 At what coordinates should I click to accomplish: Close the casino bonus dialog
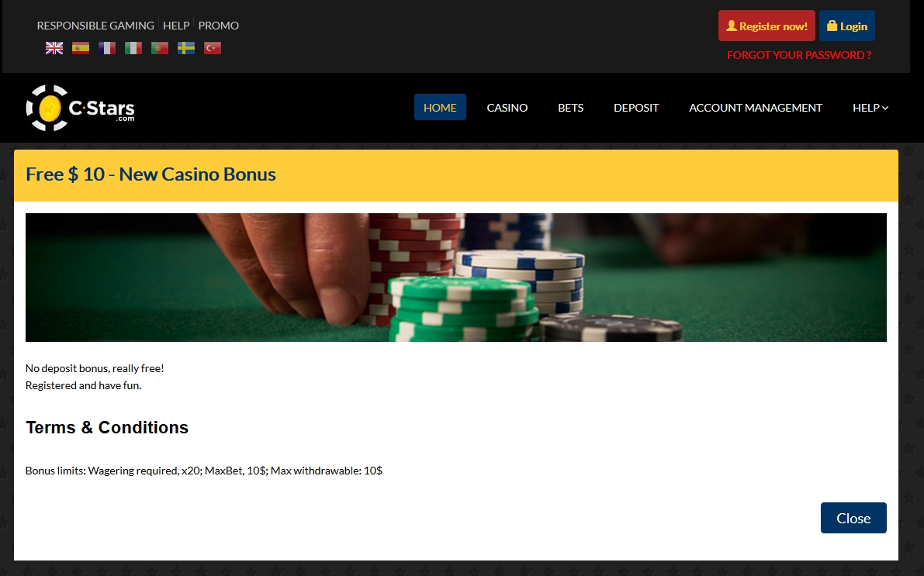click(x=853, y=518)
